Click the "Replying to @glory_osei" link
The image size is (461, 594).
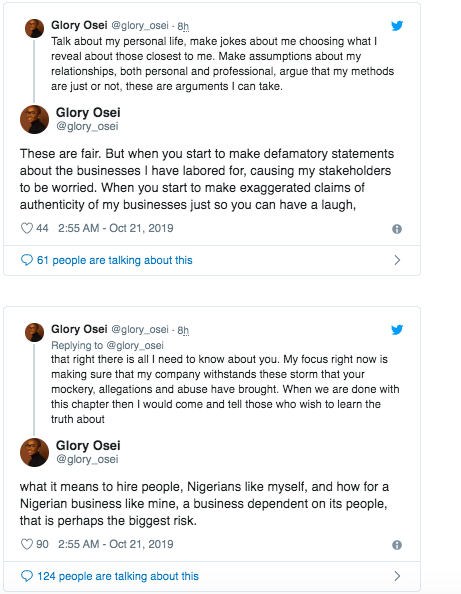(107, 345)
